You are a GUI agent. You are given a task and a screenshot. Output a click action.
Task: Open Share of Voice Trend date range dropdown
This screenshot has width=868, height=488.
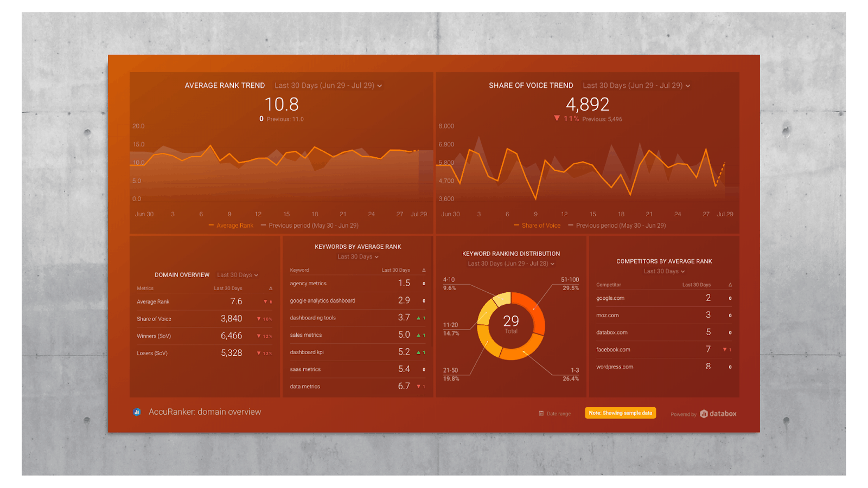click(x=636, y=86)
